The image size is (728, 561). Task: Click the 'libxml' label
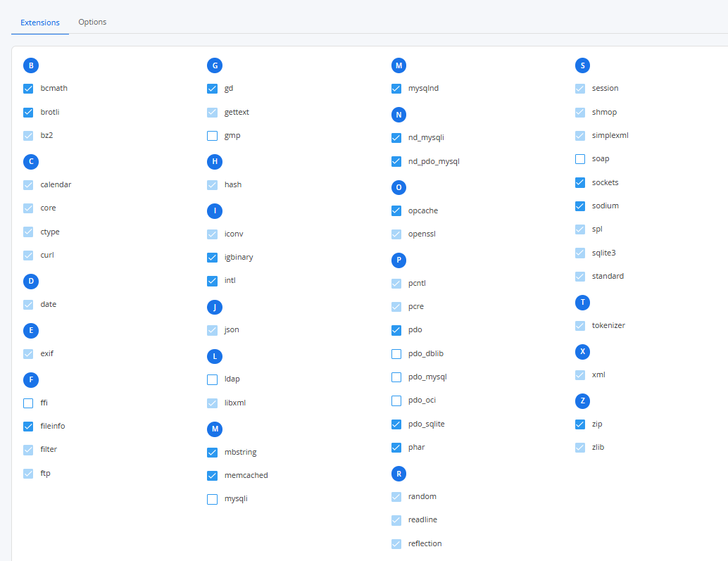[x=235, y=403]
